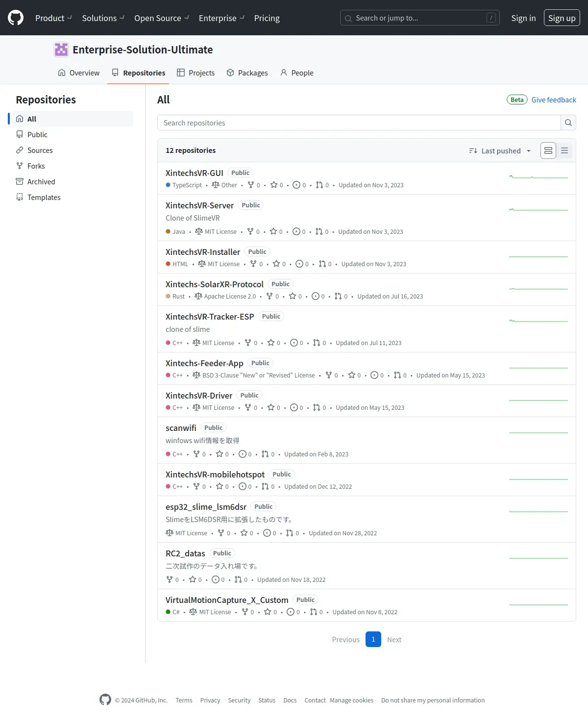The image size is (588, 726).
Task: Click pull request icon for Xintechs-SolarXR-Protocol
Action: pyautogui.click(x=338, y=296)
